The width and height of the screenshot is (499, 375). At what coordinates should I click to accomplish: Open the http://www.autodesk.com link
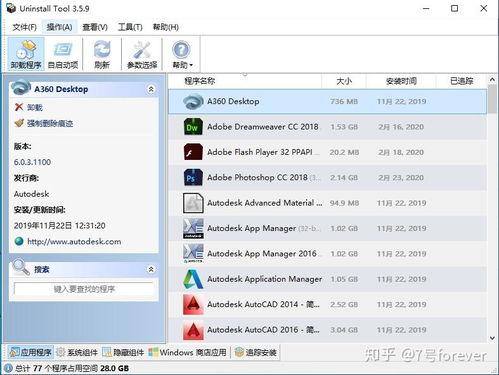click(x=74, y=241)
